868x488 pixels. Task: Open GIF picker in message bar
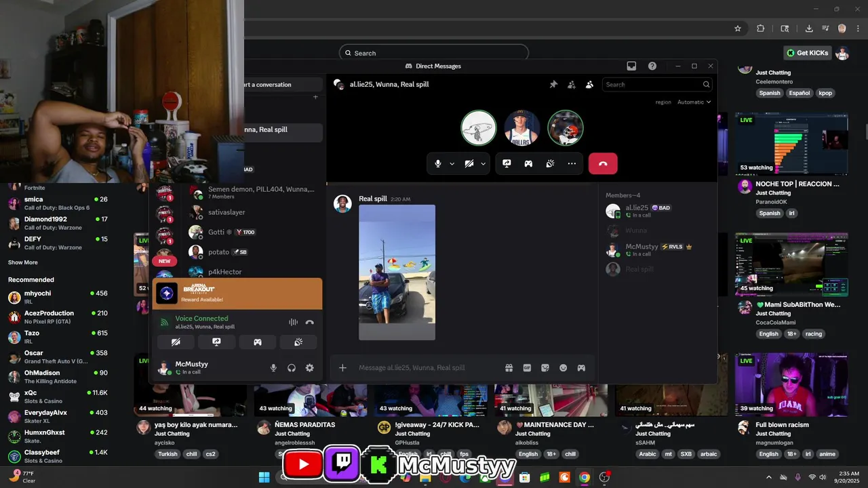point(527,367)
